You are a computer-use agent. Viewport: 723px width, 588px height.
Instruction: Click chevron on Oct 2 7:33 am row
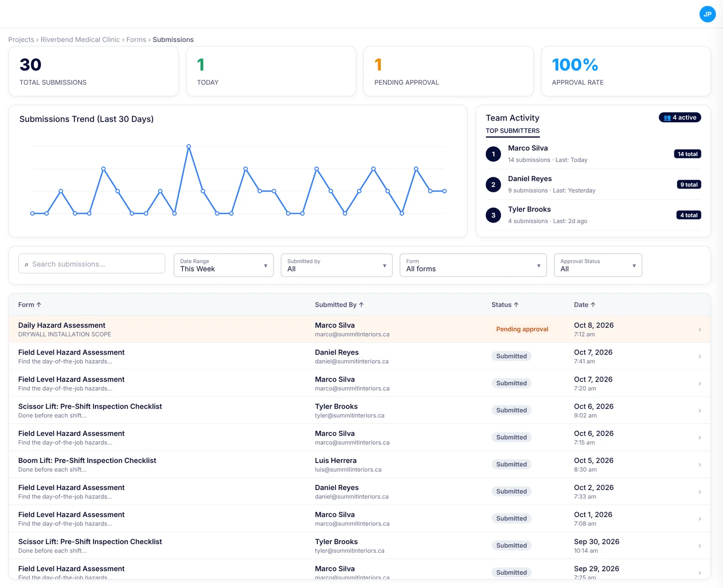coord(700,492)
